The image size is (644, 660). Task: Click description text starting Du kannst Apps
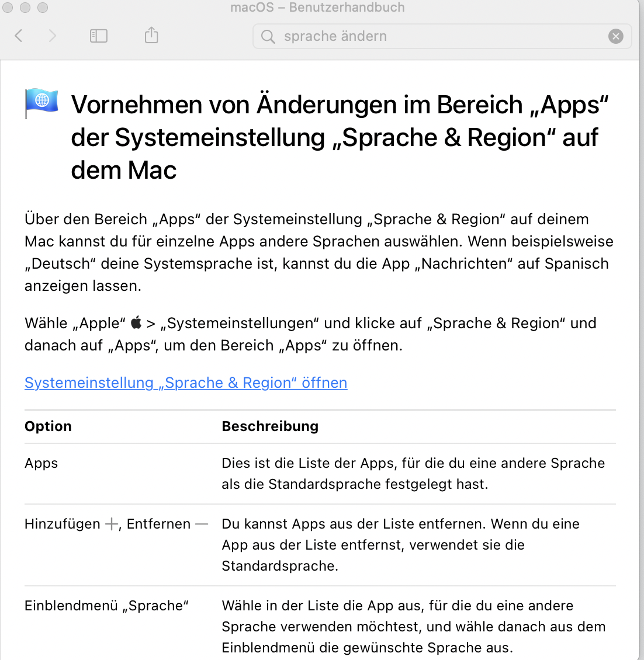(400, 545)
